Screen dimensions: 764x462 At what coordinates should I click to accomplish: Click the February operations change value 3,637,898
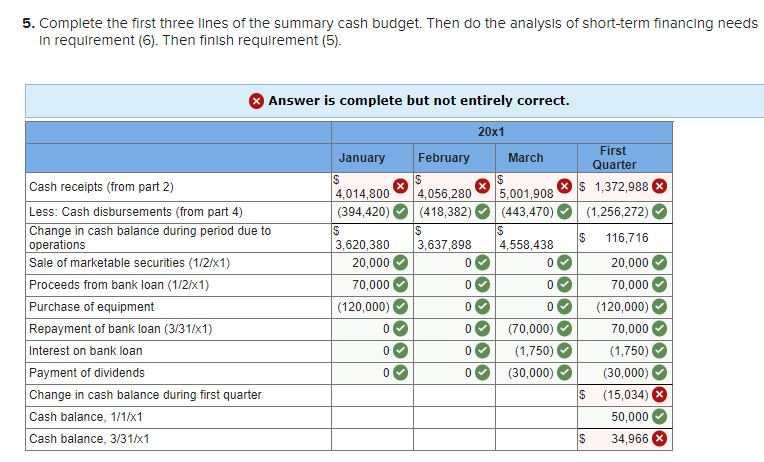pos(444,245)
